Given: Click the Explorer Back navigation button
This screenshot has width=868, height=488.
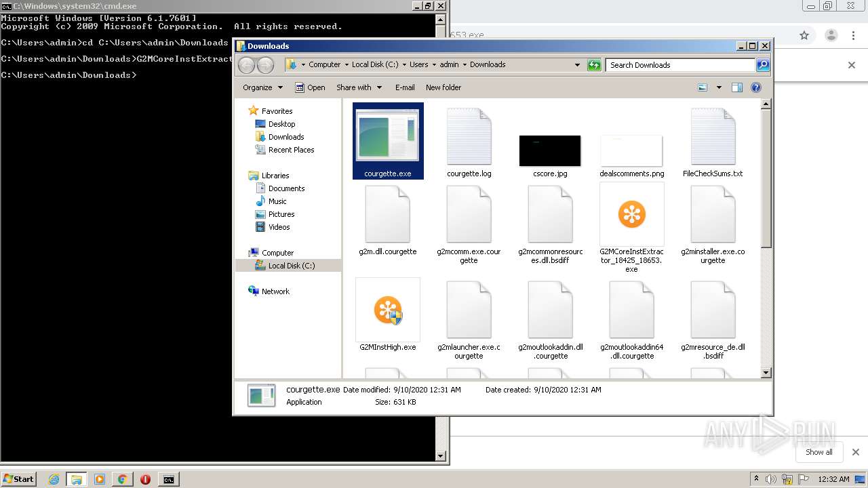Looking at the screenshot, I should [x=247, y=65].
